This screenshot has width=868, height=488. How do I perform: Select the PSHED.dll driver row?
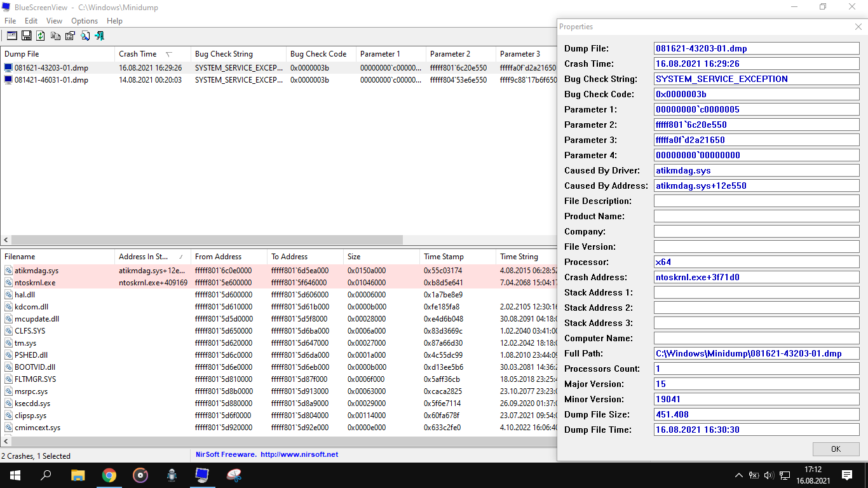[278, 355]
